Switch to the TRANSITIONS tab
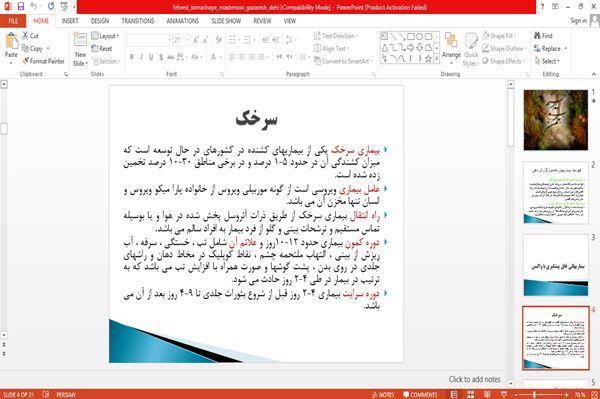The image size is (600, 399). 138,21
